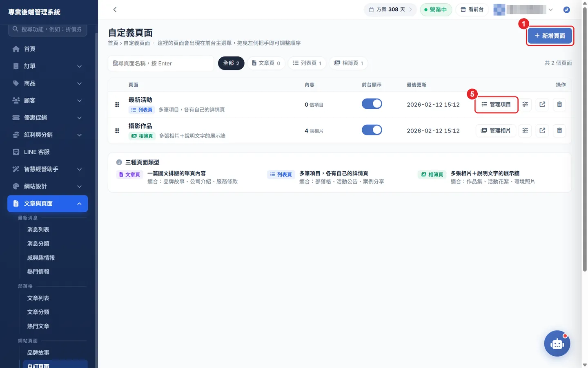Delete the 最新活動 page
The width and height of the screenshot is (588, 368).
pos(559,105)
